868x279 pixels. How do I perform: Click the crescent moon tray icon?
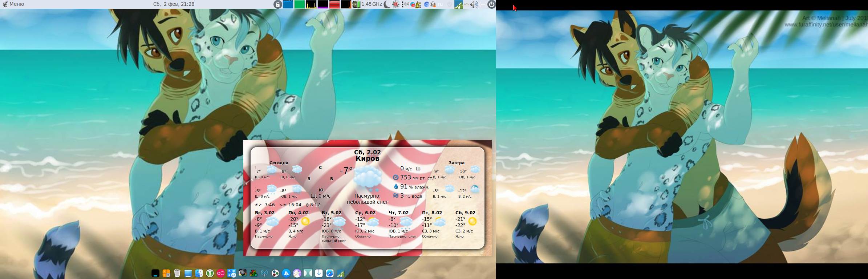pyautogui.click(x=388, y=4)
